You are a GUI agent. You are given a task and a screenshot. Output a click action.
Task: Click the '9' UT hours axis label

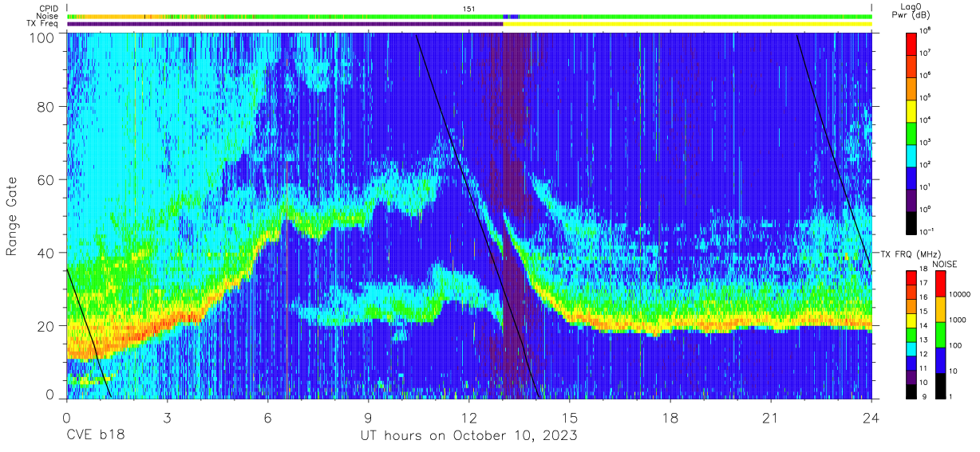(369, 419)
